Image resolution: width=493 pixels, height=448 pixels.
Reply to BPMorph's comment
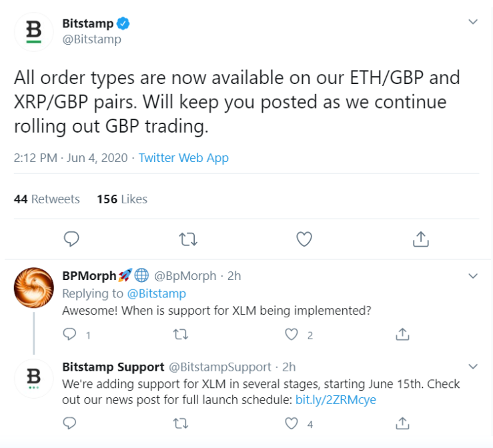pos(69,334)
